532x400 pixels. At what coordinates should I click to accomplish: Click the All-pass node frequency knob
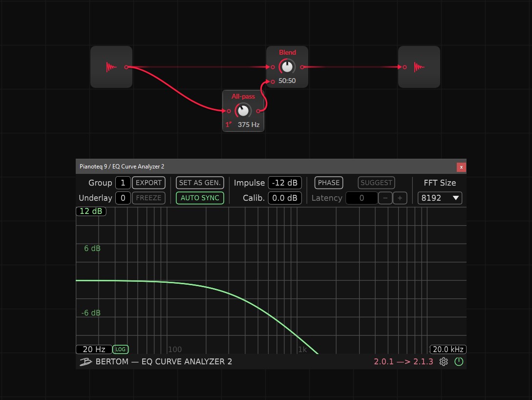(x=243, y=110)
